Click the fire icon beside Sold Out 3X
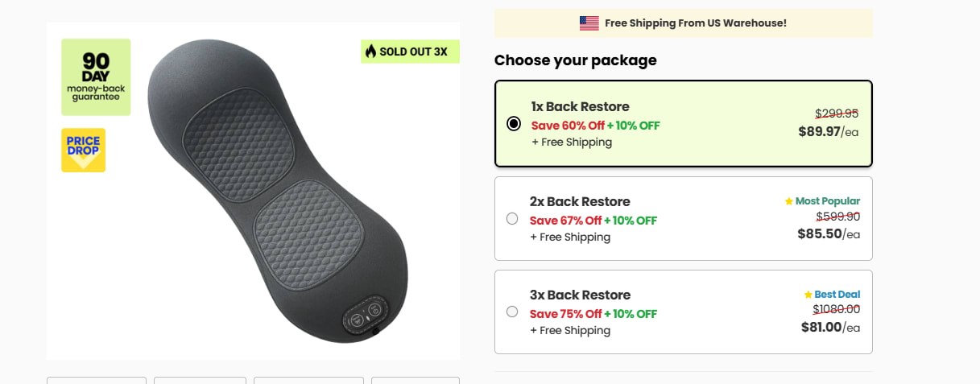 [370, 52]
